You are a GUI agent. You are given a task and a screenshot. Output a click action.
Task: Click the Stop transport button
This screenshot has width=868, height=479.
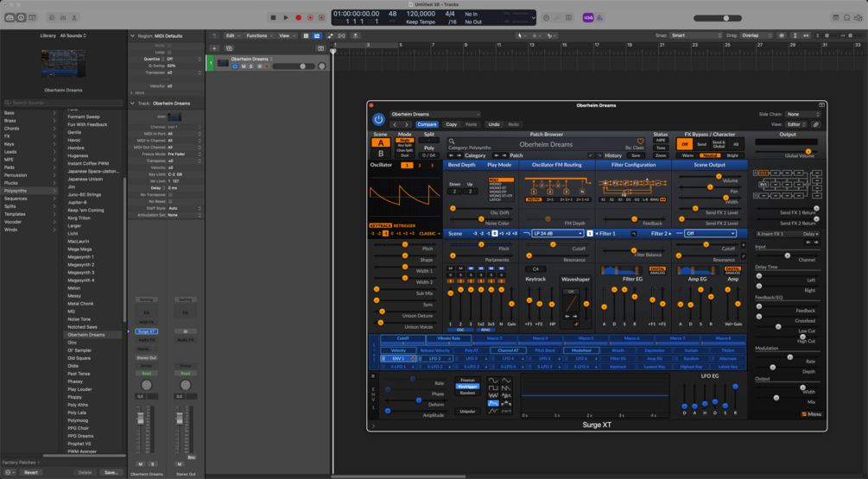273,18
